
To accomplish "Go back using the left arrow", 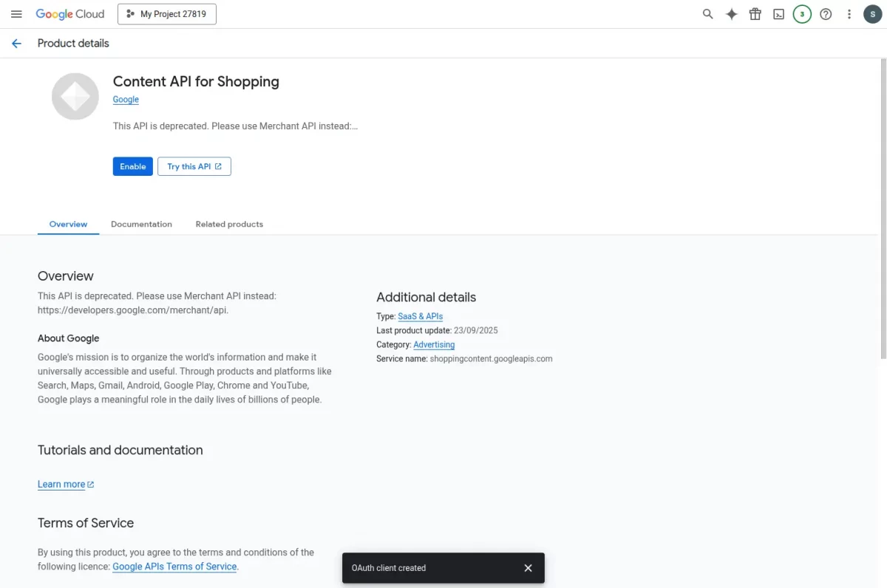I will point(16,44).
